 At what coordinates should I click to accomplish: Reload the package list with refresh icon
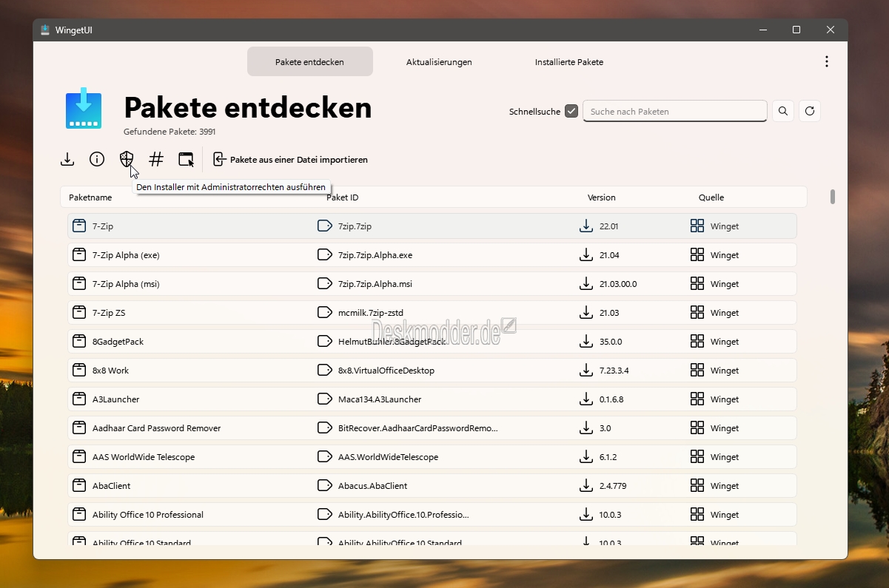(x=810, y=111)
